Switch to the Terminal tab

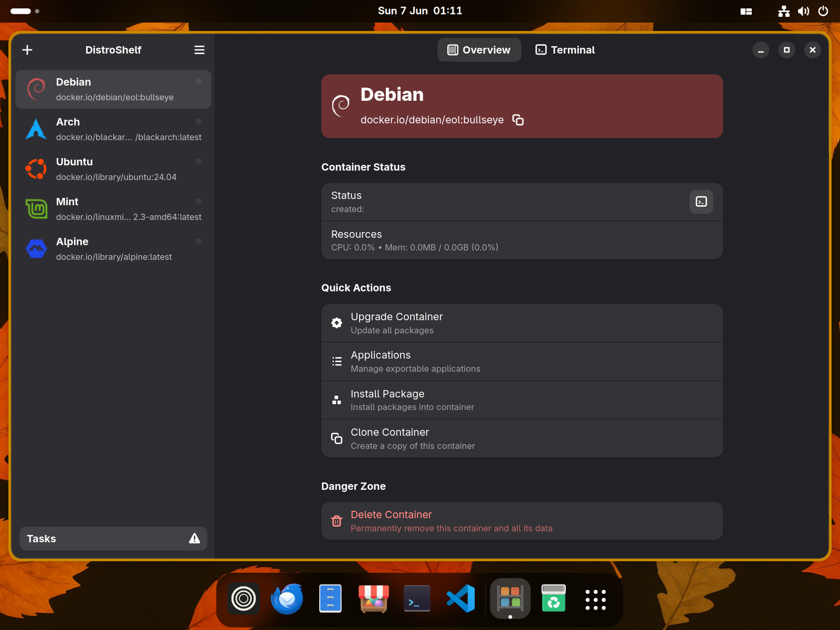point(565,50)
